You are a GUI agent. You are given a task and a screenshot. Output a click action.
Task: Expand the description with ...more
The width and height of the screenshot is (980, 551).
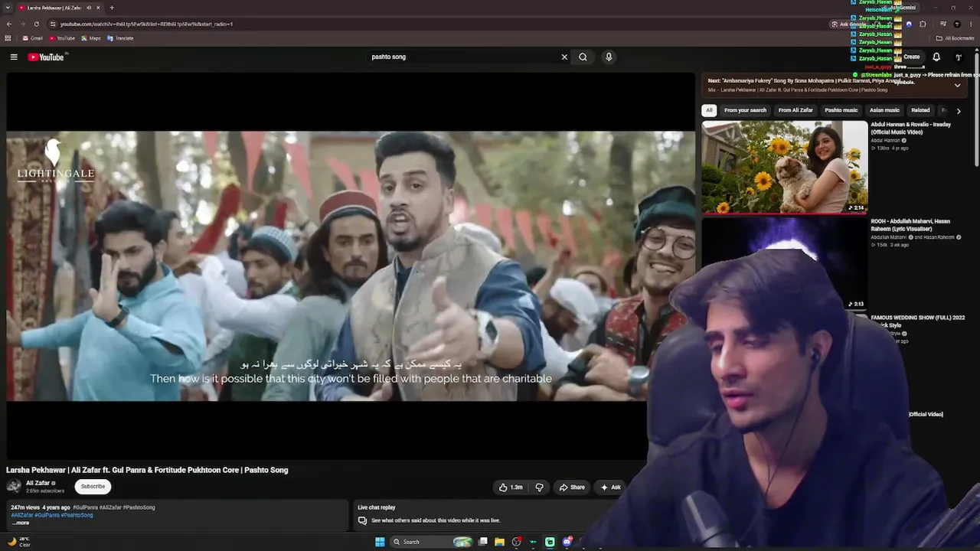click(21, 523)
